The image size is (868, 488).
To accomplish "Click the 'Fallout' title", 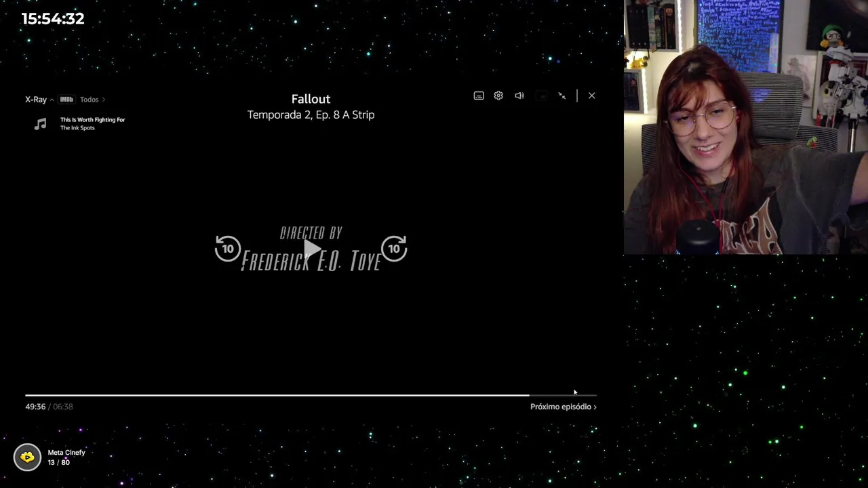I will [311, 99].
